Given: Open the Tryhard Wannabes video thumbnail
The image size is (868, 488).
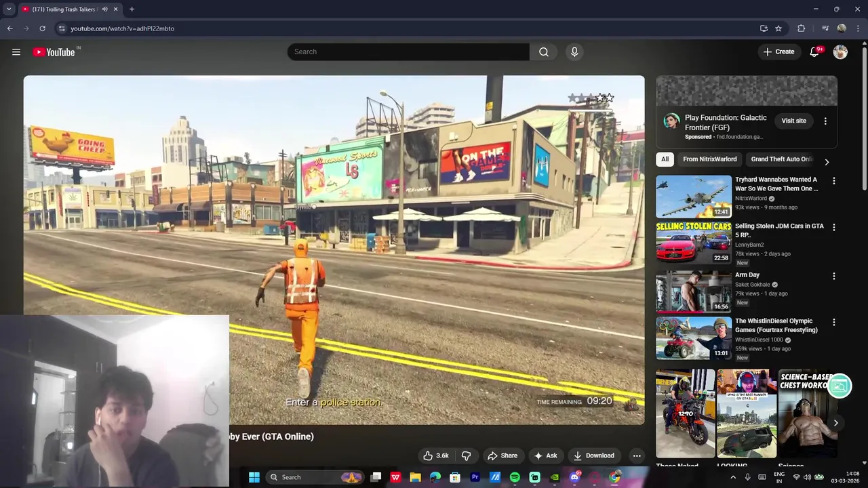Looking at the screenshot, I should click(x=694, y=197).
